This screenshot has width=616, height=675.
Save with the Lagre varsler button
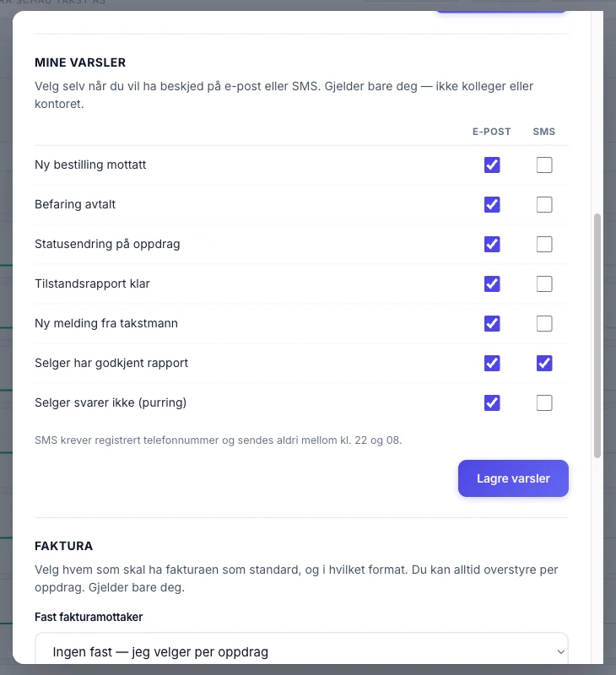tap(513, 478)
